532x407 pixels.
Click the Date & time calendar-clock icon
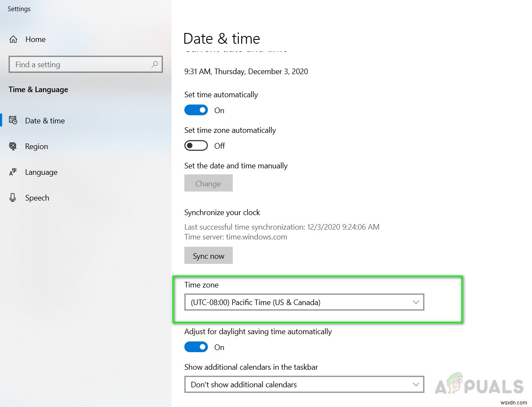13,120
